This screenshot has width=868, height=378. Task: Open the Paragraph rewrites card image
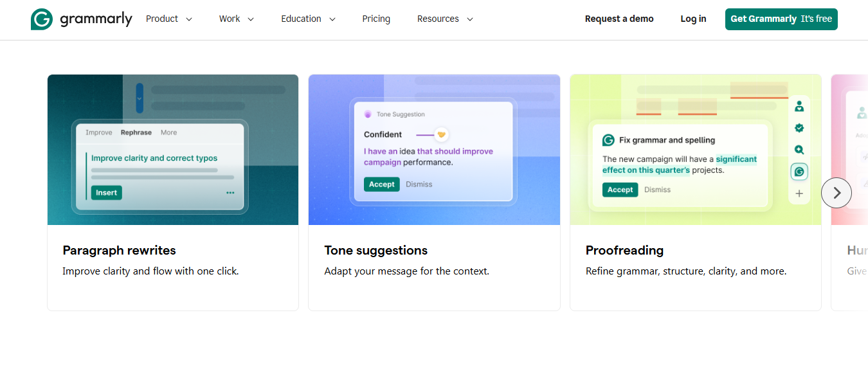pyautogui.click(x=173, y=150)
